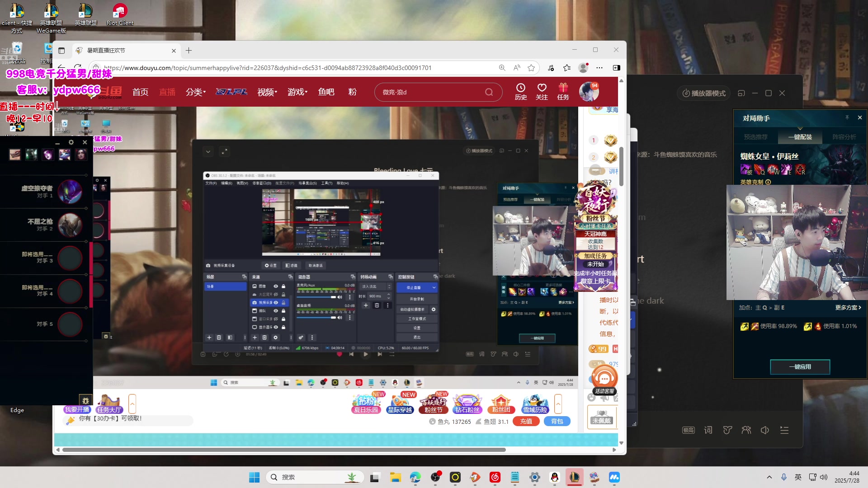Toggle the microphone icon in system tray
868x488 pixels.
tap(784, 477)
